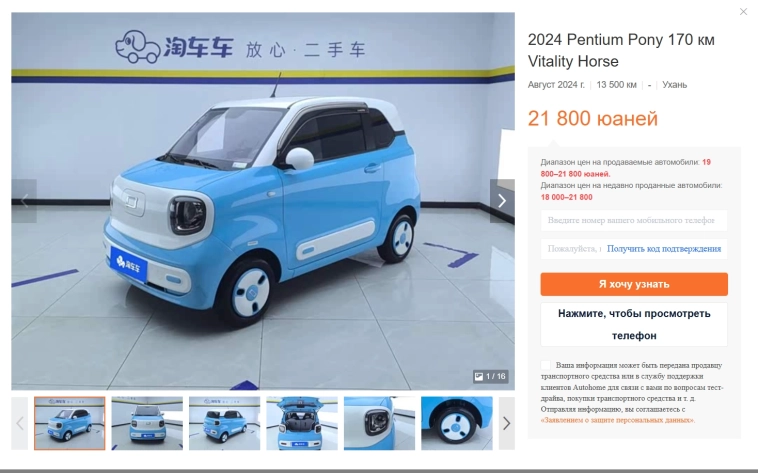This screenshot has height=473, width=758.
Task: Close the car listing popup
Action: (x=743, y=12)
